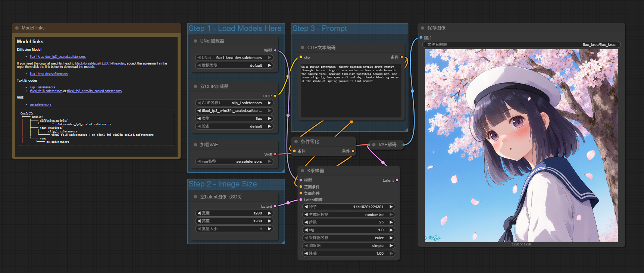Open the 调度器 simple dropdown
The width and height of the screenshot is (644, 273).
click(348, 246)
